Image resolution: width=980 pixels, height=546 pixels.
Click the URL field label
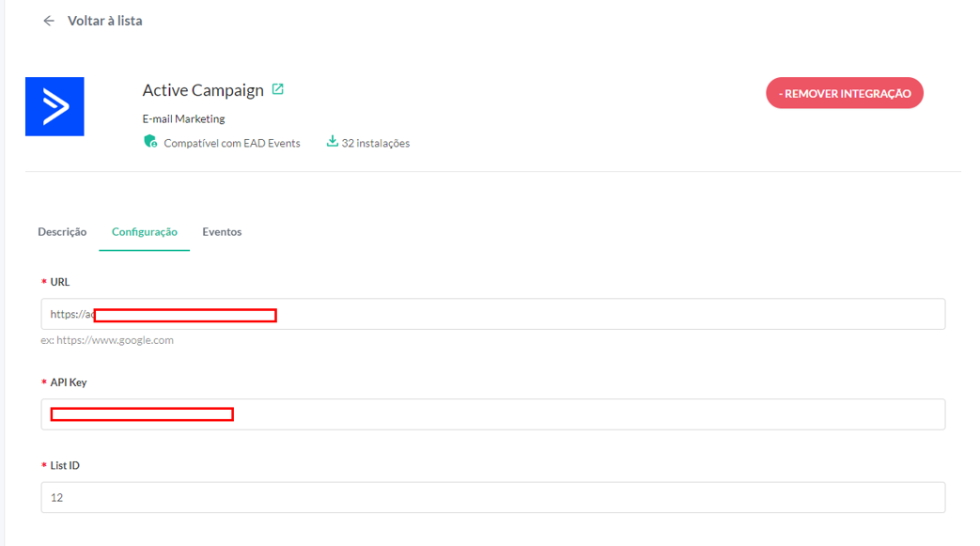coord(60,282)
